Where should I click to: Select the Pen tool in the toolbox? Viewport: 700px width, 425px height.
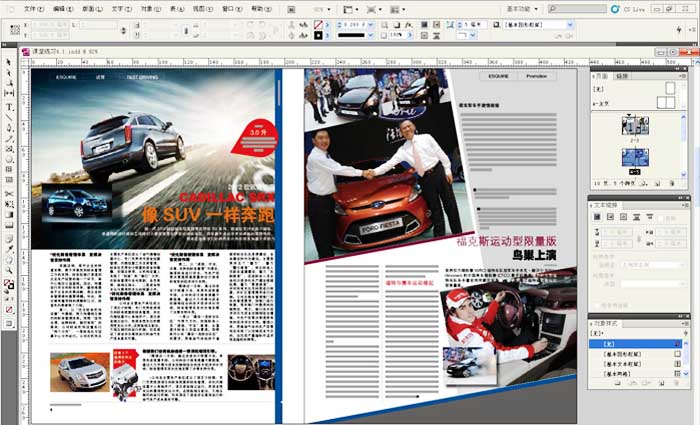coord(8,129)
